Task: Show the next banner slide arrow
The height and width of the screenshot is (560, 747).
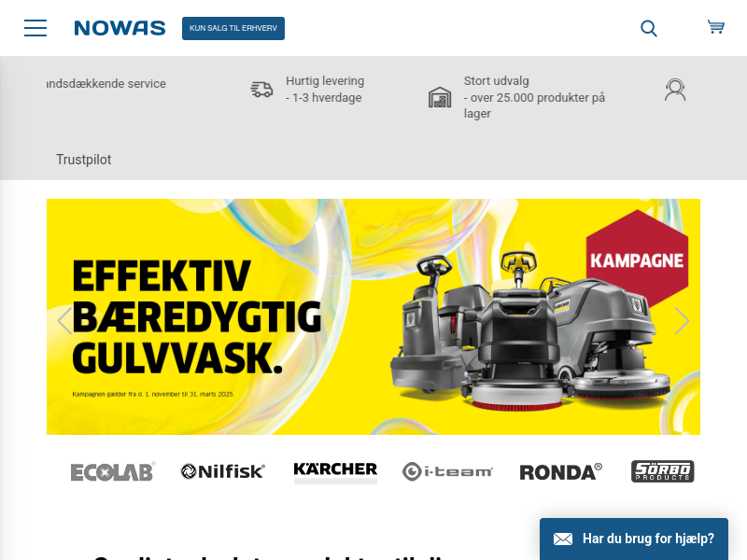Action: [682, 320]
